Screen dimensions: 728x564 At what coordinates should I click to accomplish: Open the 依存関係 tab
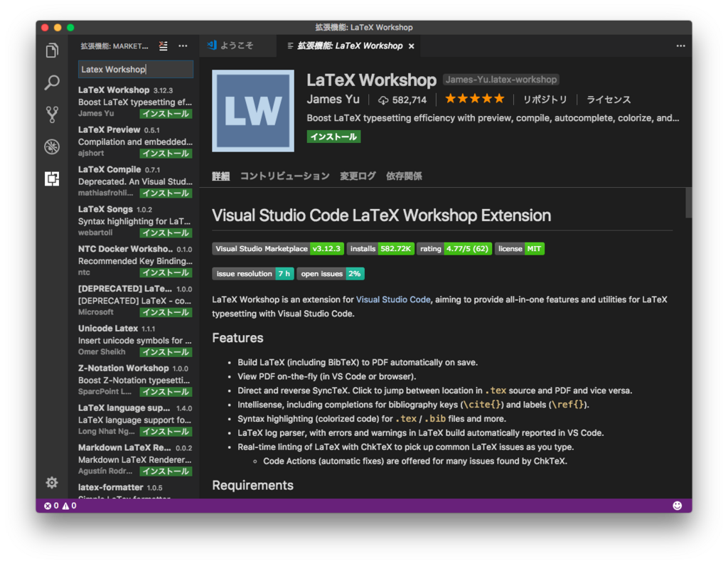[404, 176]
